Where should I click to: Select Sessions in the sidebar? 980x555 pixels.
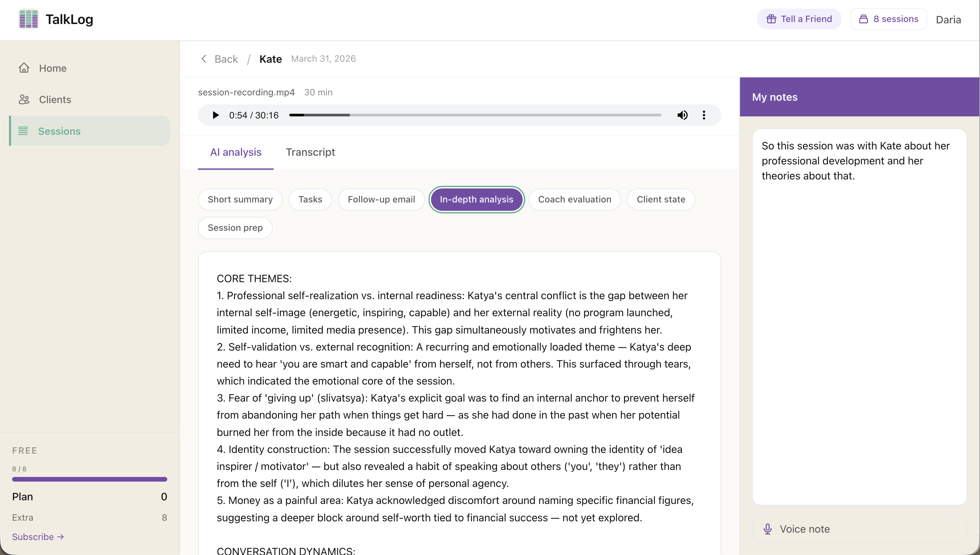tap(59, 131)
